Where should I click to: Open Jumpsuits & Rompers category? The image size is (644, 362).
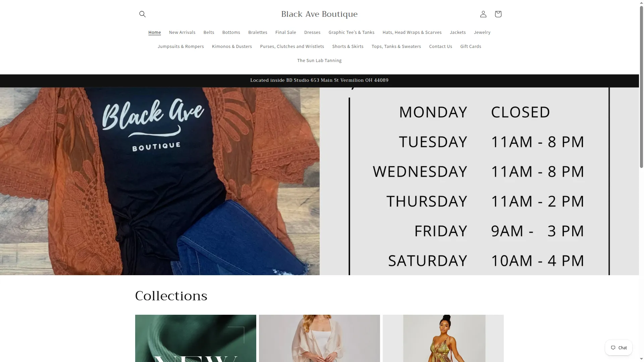click(x=181, y=46)
